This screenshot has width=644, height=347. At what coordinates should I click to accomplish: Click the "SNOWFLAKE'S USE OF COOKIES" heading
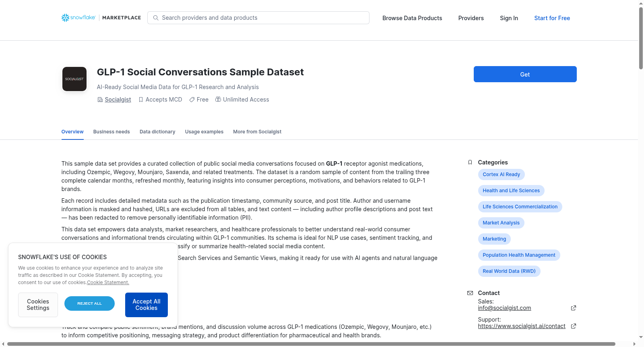point(62,257)
